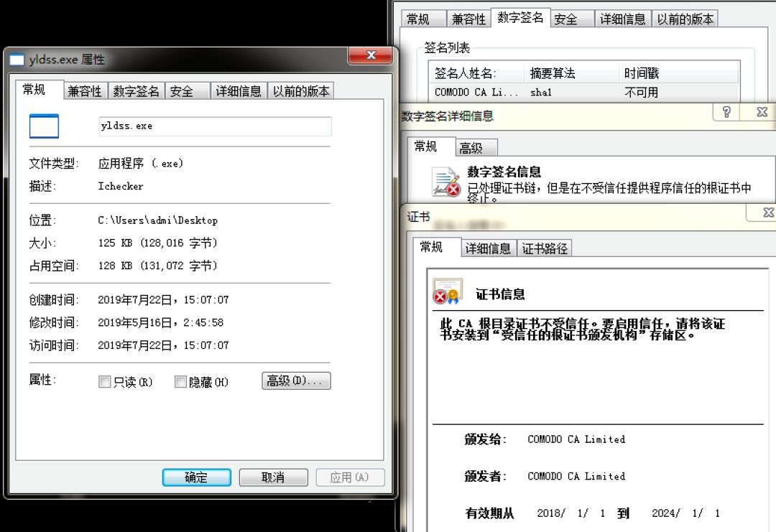The image size is (776, 532).
Task: Close the certificate dialog
Action: (767, 213)
